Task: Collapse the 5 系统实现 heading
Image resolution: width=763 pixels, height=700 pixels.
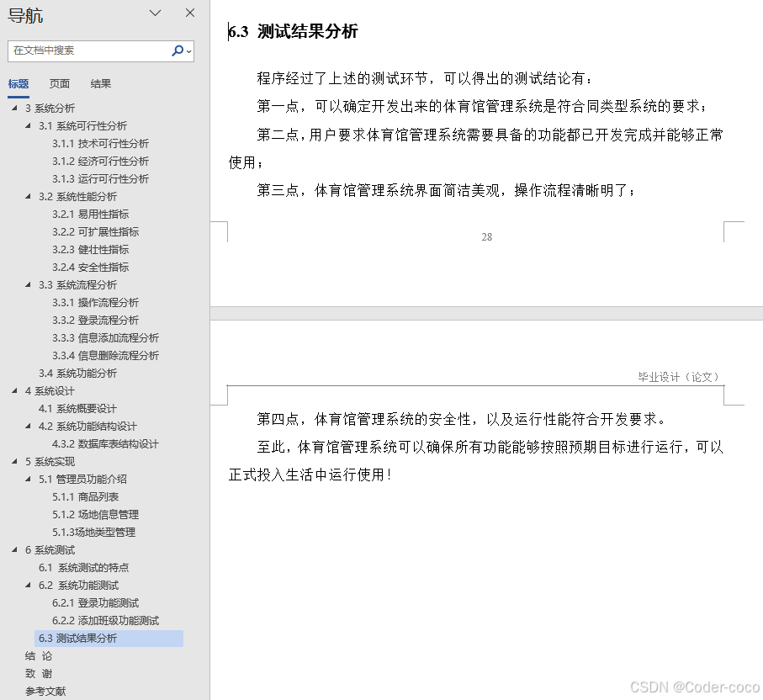Action: click(14, 461)
